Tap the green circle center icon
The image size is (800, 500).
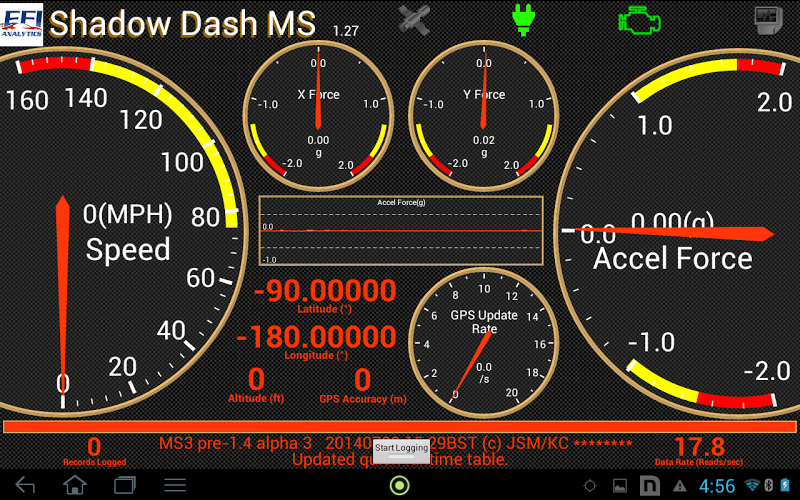[399, 485]
